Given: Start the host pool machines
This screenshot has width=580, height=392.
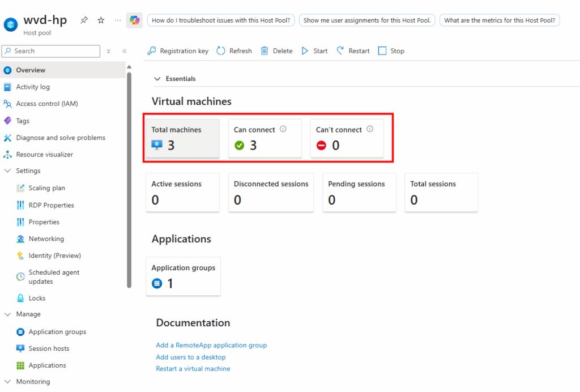Looking at the screenshot, I should (314, 51).
